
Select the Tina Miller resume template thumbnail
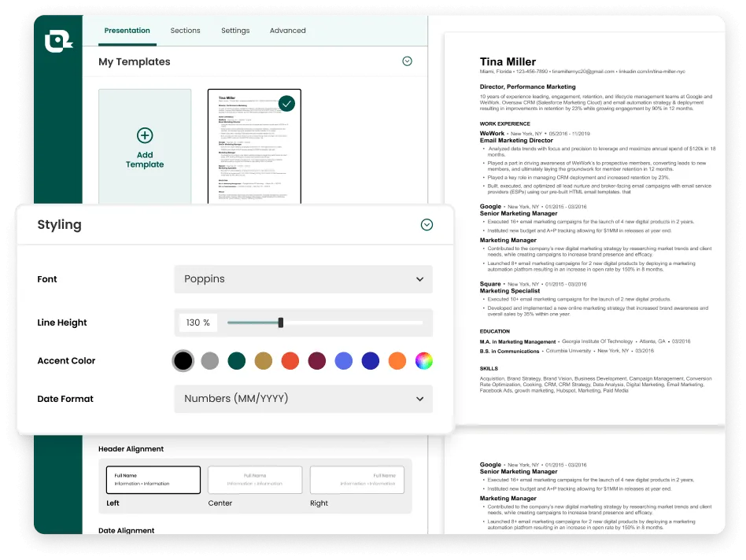coord(254,146)
